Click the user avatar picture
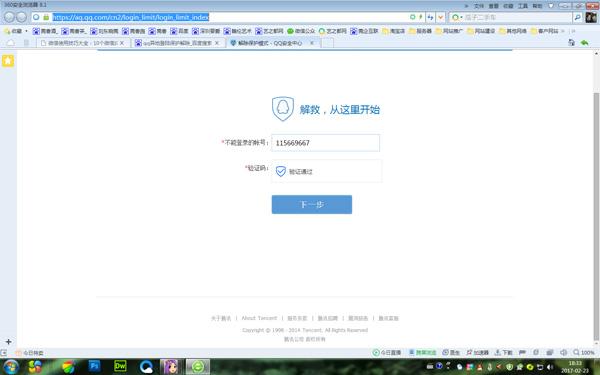 coord(591,17)
